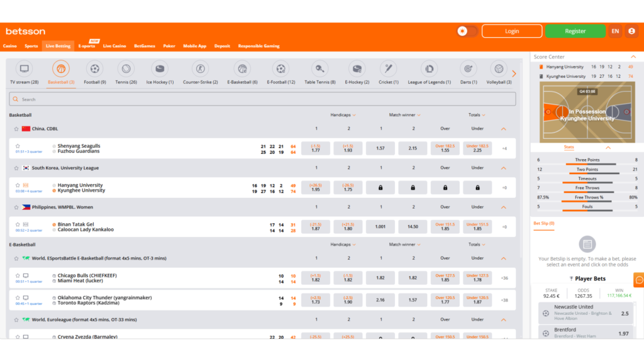
Task: Show more sports with right arrow
Action: click(514, 74)
